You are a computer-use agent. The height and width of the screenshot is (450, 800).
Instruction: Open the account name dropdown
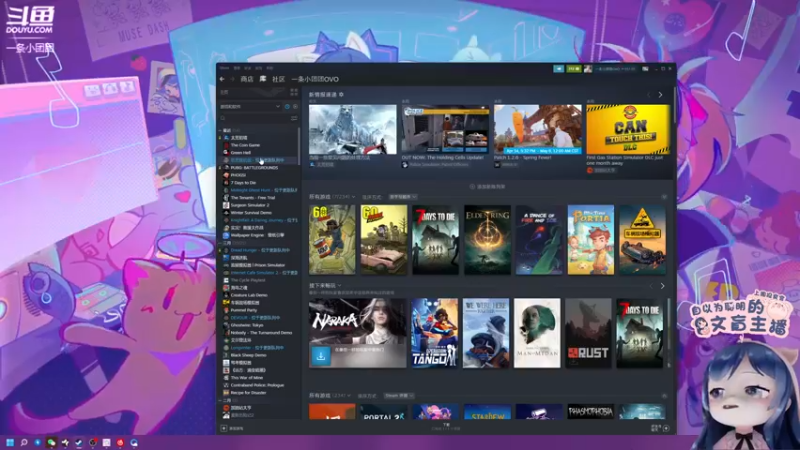pos(615,68)
